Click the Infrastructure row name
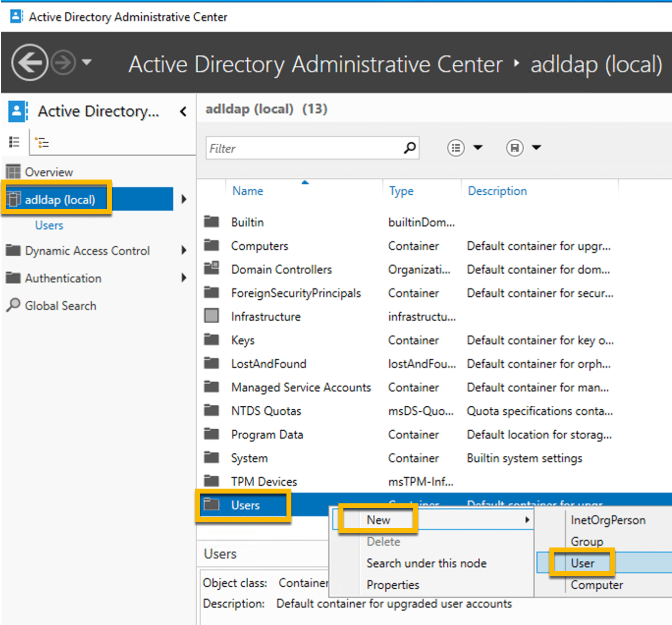Viewport: 672px width, 625px height. click(x=265, y=316)
